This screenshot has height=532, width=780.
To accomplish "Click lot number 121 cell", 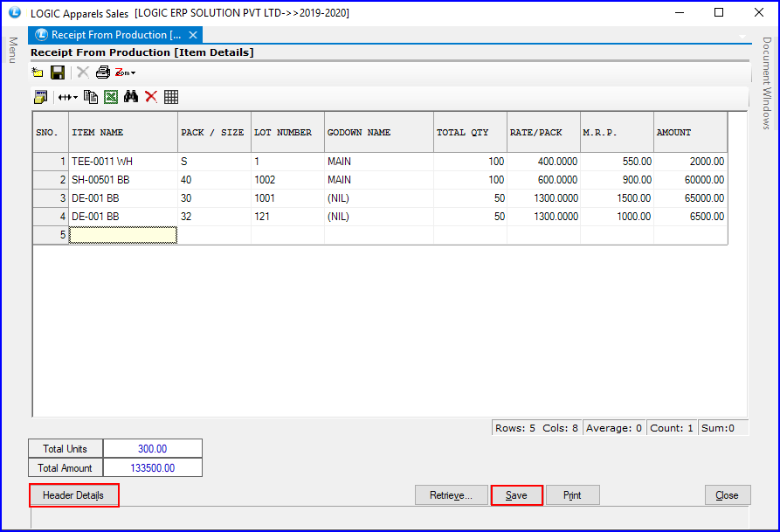I will (x=287, y=217).
